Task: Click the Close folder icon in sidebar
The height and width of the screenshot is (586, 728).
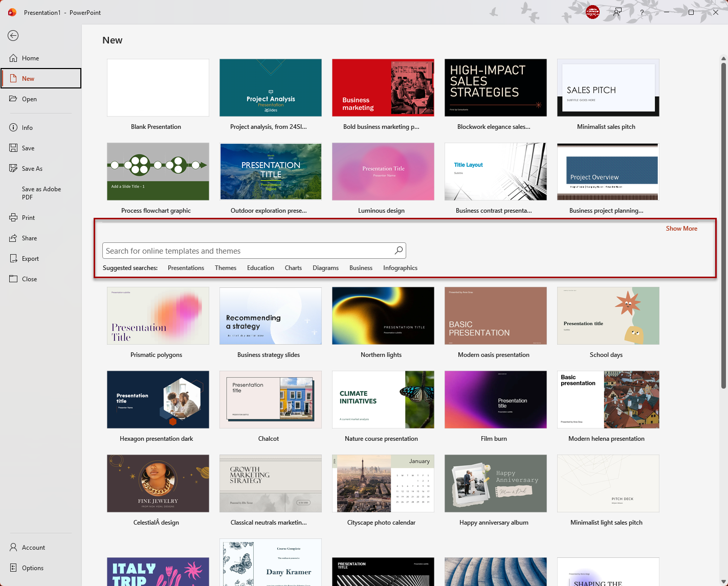Action: [13, 279]
